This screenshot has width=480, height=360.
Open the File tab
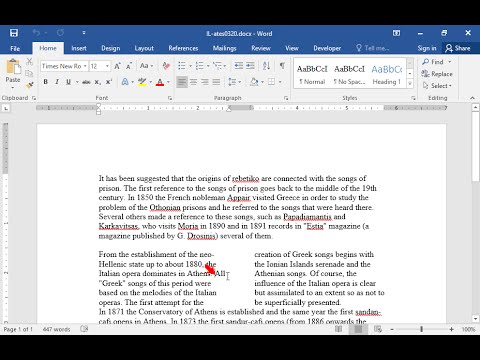(15, 48)
